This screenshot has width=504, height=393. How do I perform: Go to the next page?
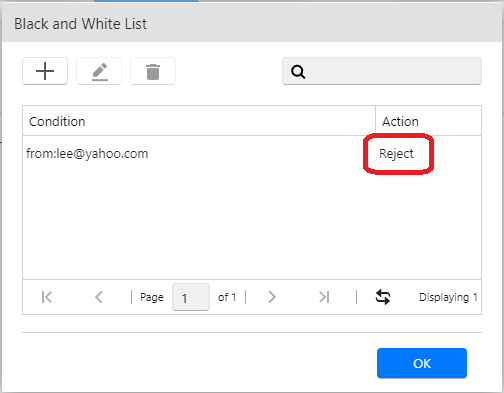272,297
